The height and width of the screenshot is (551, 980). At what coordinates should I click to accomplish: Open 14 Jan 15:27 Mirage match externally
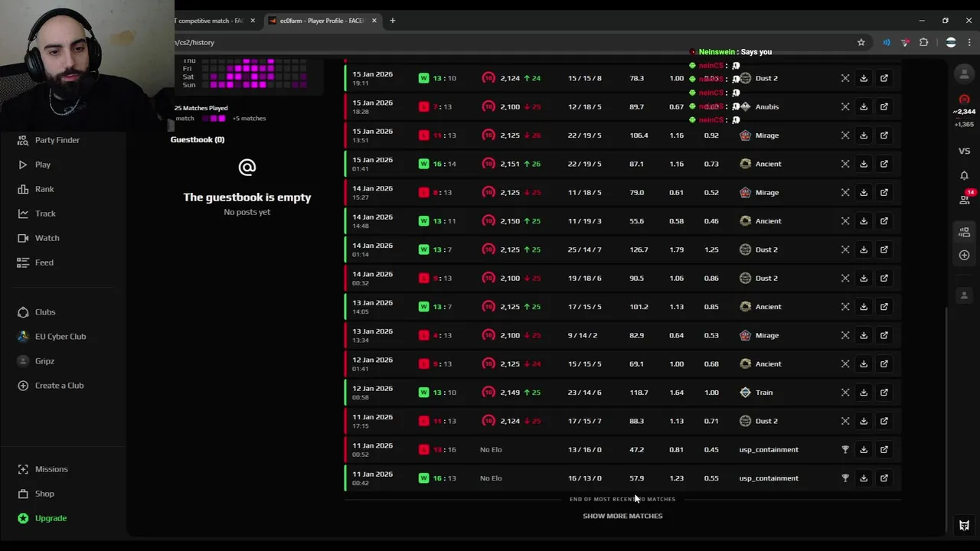(x=884, y=192)
